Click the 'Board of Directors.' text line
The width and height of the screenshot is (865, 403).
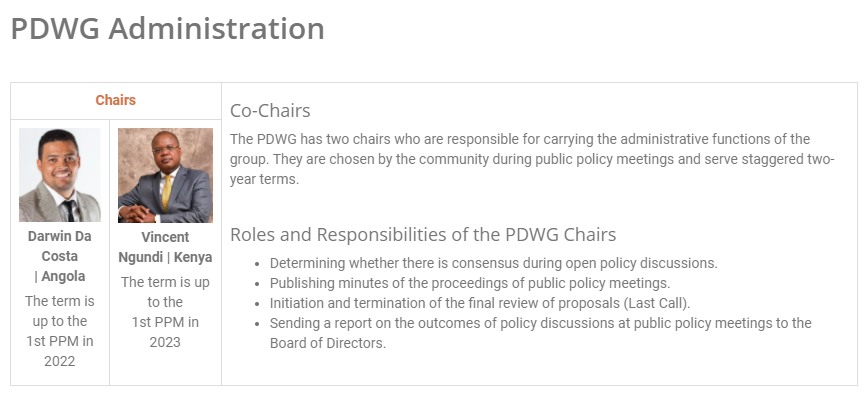[328, 343]
